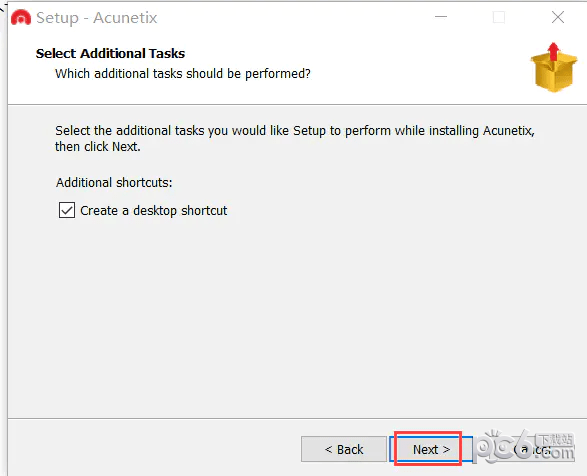Click the Acunetix logo in the title bar
This screenshot has width=587, height=476.
(21, 18)
